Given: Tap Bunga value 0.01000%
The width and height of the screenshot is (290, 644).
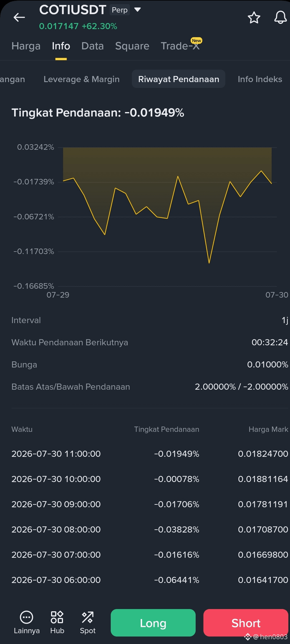Looking at the screenshot, I should tap(268, 365).
